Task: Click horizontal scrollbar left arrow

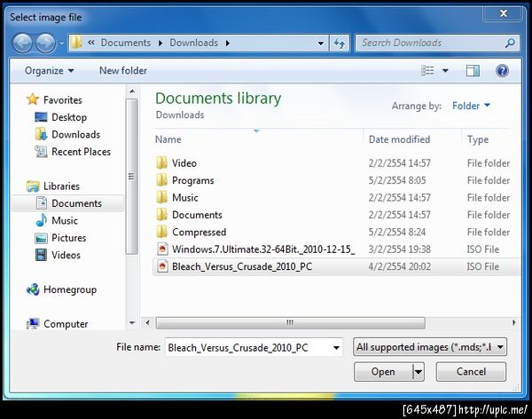Action: [147, 322]
